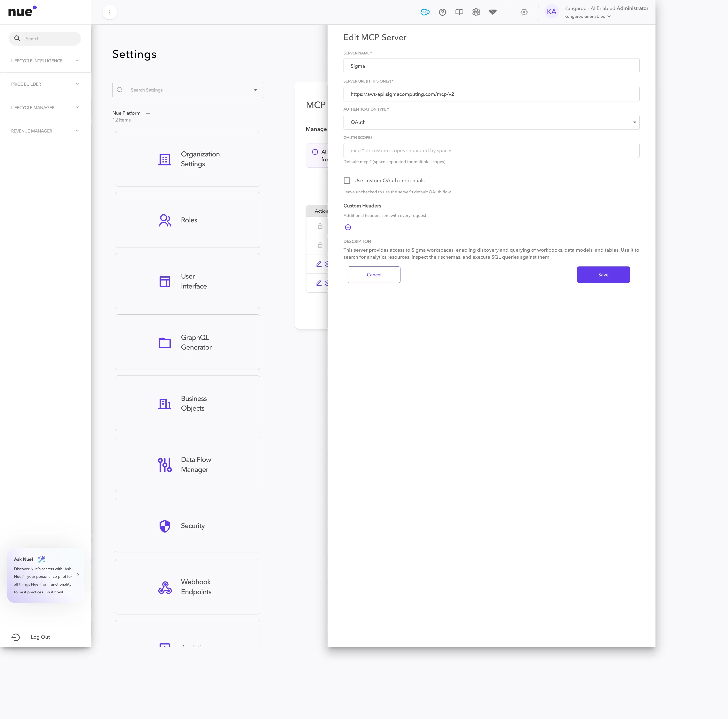Click the KA user avatar

coord(551,12)
